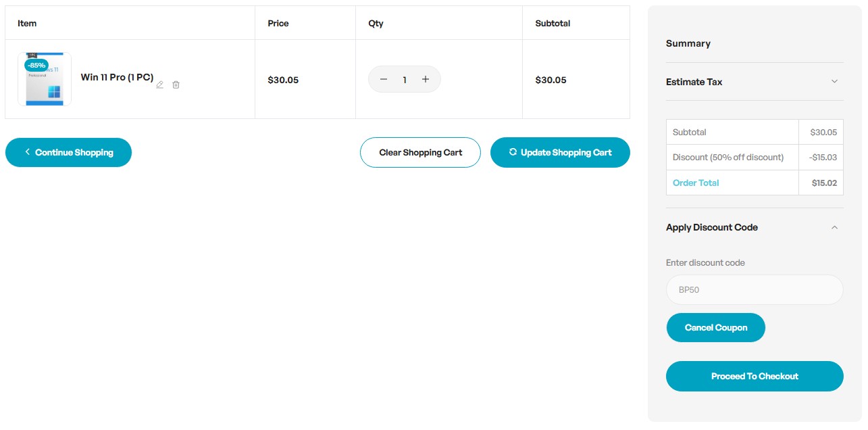This screenshot has height=430, width=868.
Task: Click Update Shopping Cart button
Action: 560,153
